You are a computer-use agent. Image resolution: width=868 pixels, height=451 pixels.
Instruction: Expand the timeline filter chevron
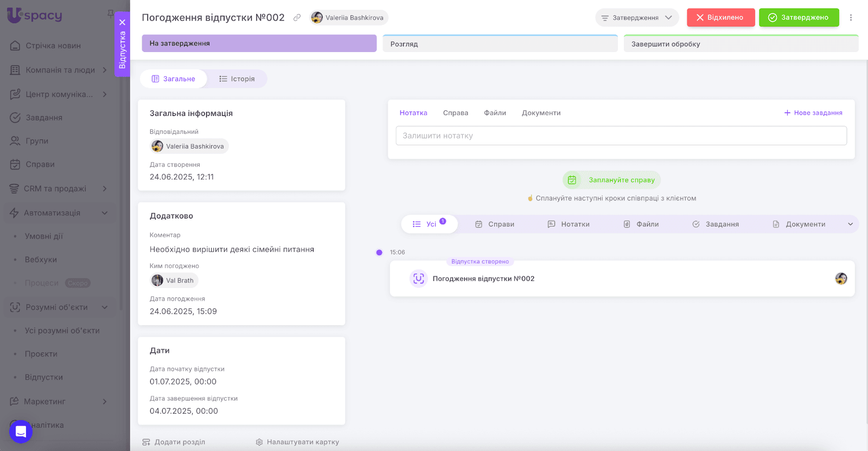850,224
